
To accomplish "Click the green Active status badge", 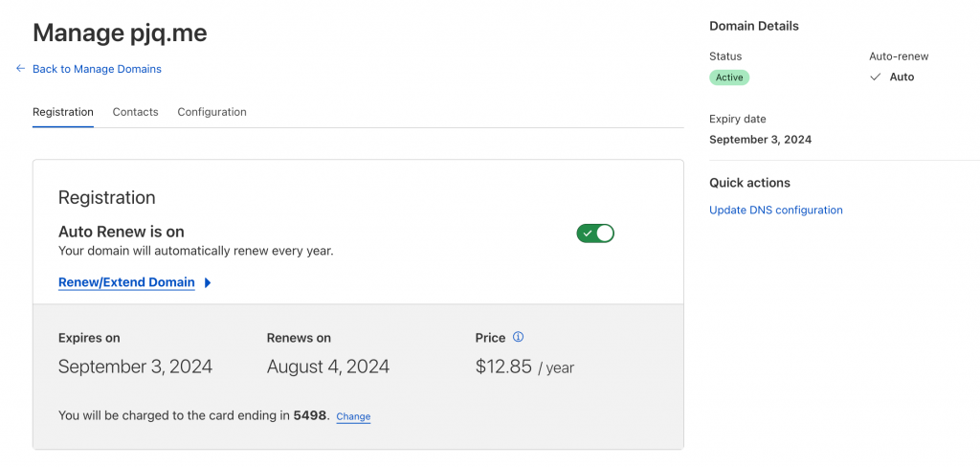I will point(729,78).
